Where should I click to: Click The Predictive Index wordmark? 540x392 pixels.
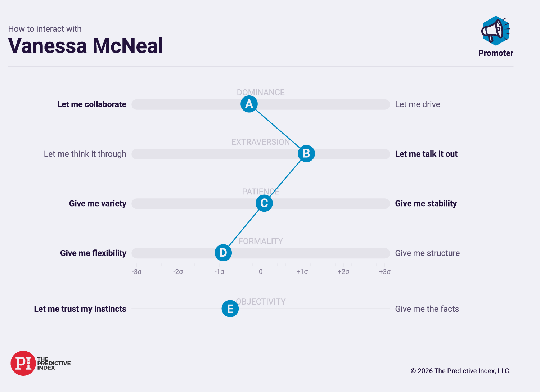click(54, 364)
